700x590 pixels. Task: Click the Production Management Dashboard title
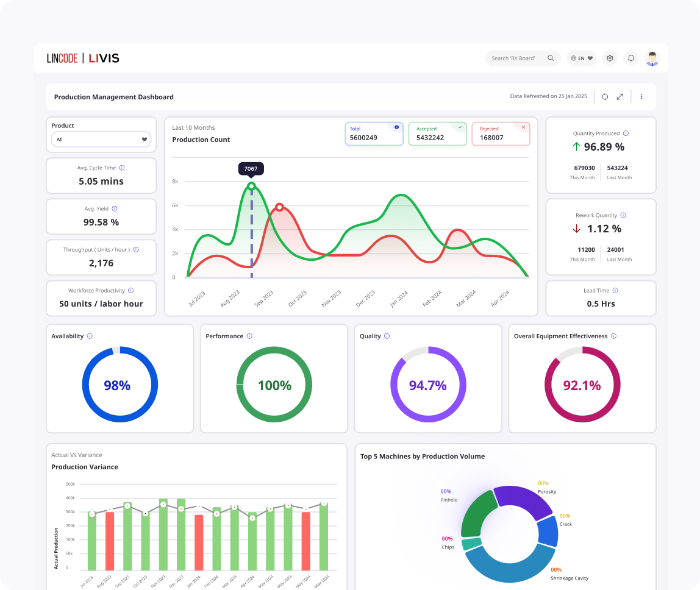pyautogui.click(x=114, y=97)
